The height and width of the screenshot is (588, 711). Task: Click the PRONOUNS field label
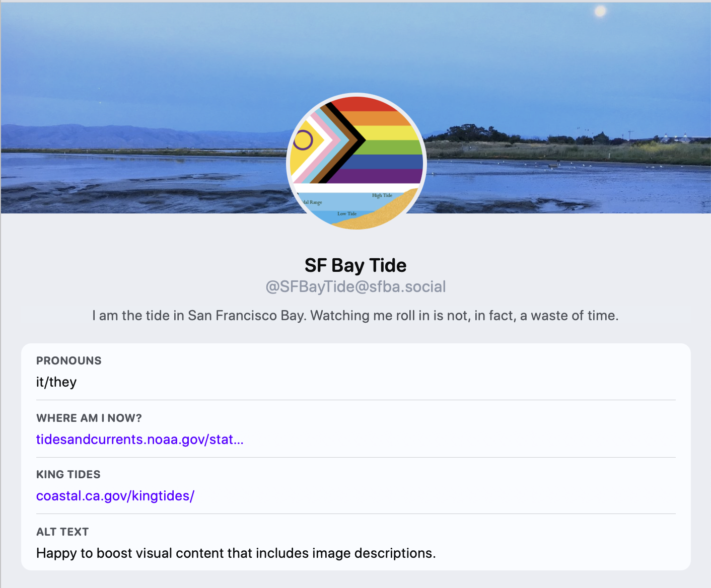pyautogui.click(x=69, y=360)
